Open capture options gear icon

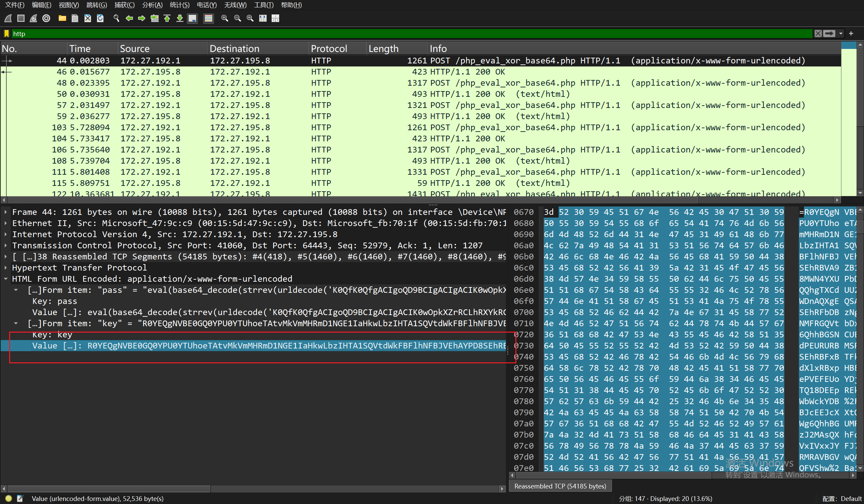click(46, 19)
